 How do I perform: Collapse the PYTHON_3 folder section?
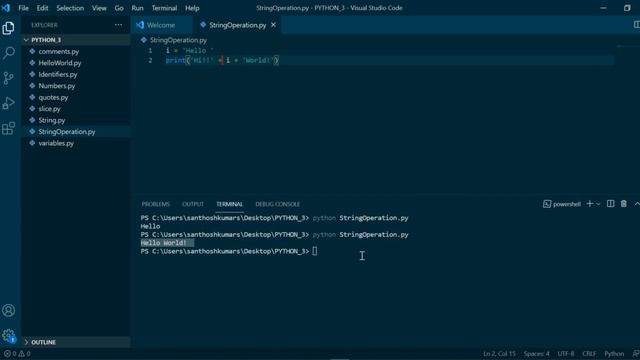point(76,40)
